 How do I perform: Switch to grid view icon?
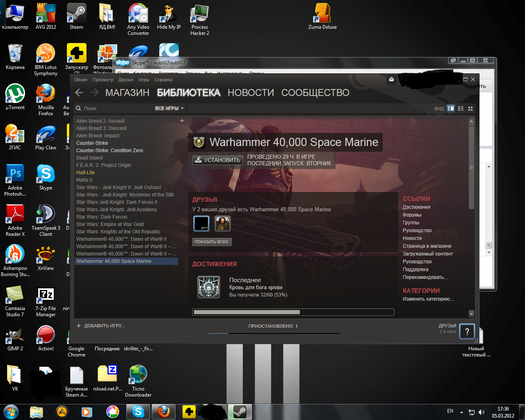click(470, 108)
